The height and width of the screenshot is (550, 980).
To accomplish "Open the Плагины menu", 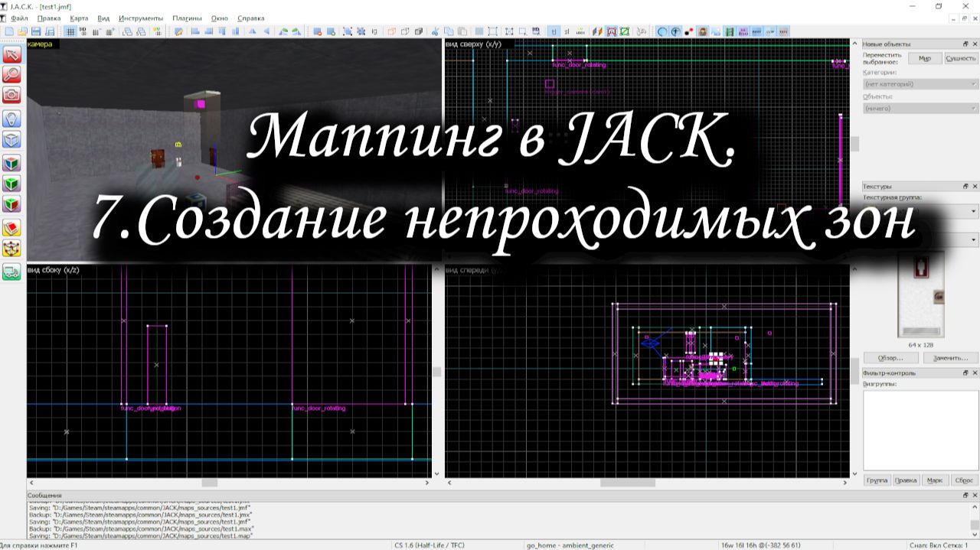I will [x=188, y=18].
